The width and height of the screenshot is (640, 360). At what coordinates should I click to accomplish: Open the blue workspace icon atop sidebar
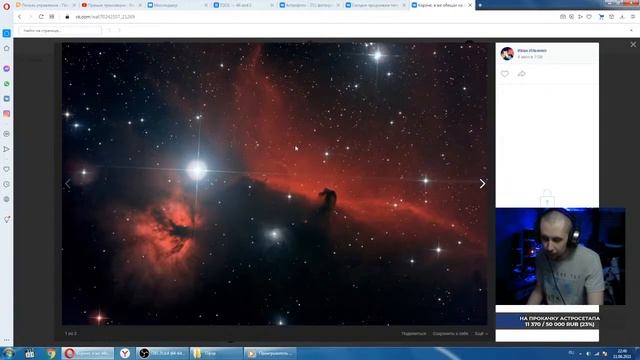(x=7, y=33)
